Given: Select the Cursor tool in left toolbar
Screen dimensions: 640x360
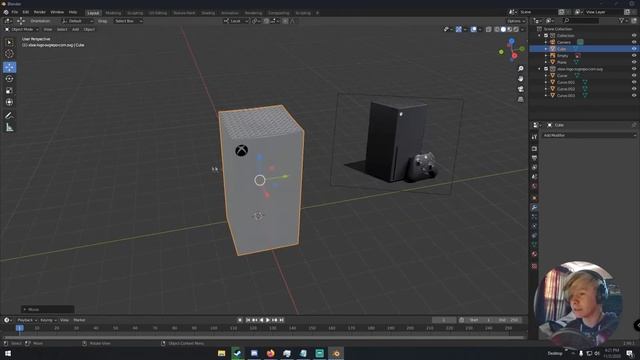Looking at the screenshot, I should pos(9,53).
